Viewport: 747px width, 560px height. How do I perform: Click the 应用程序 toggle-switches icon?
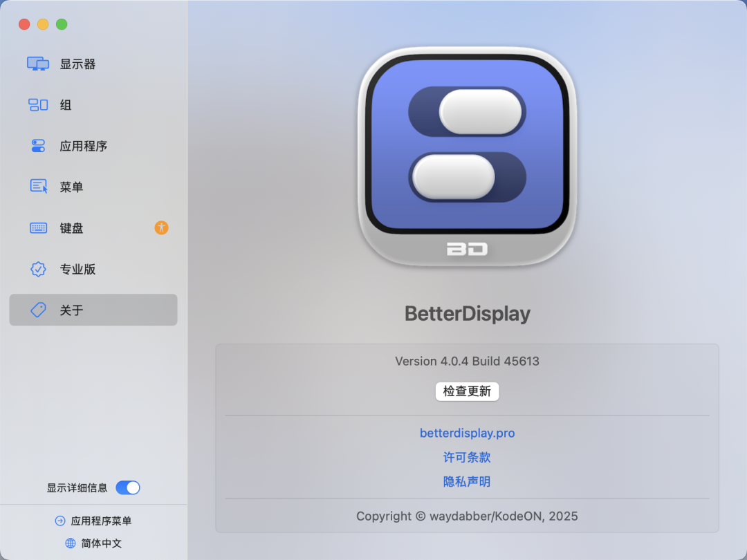pos(38,146)
